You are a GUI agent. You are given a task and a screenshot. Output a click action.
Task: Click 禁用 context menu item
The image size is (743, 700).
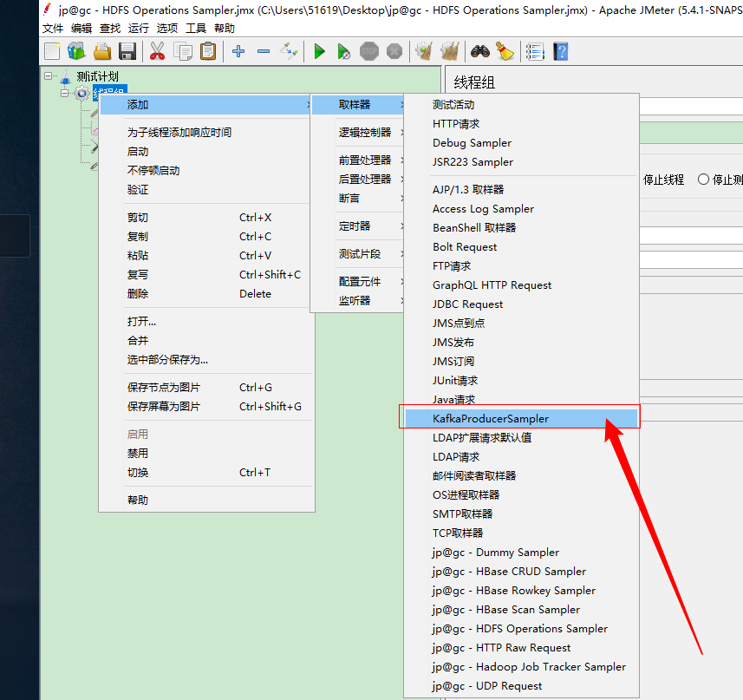pos(206,453)
